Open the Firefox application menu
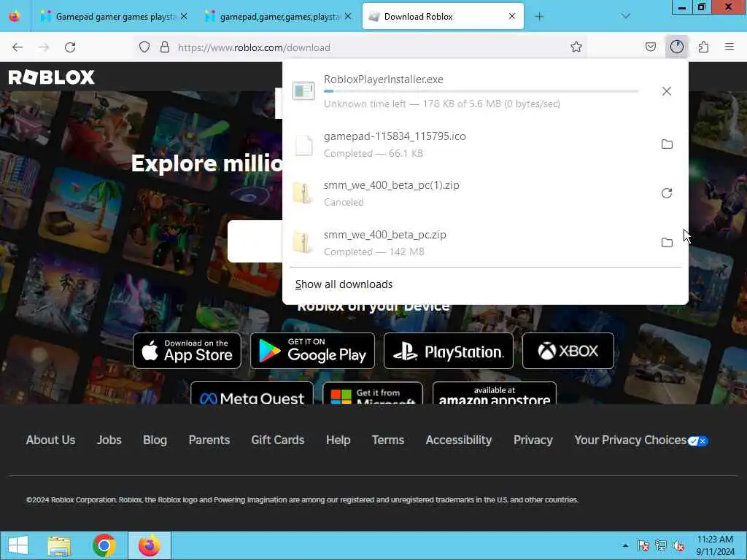 (729, 47)
